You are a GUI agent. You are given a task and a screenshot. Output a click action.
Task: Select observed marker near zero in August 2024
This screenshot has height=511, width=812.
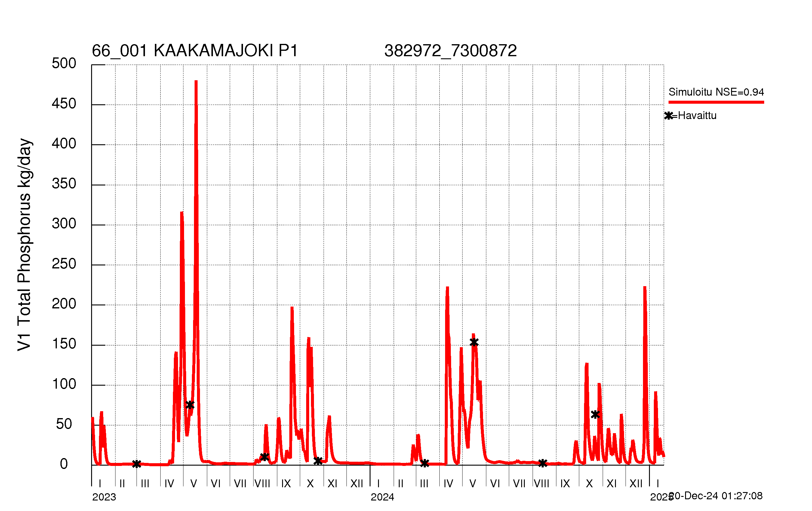coord(543,464)
